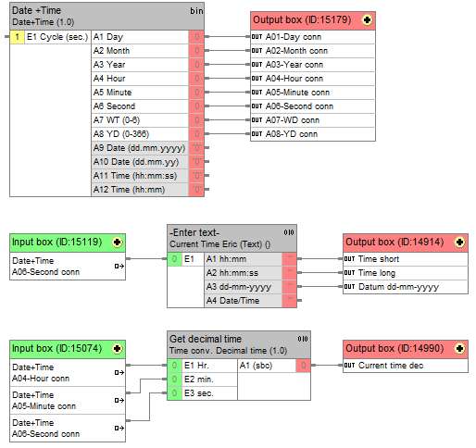Viewport: 476px width, 448px height.
Task: Select the Time short output row
Action: tap(406, 259)
